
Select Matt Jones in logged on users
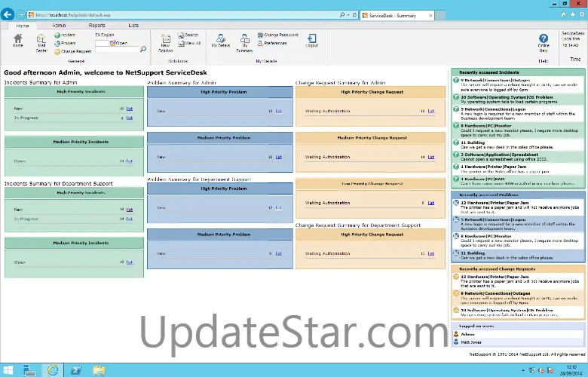pos(471,342)
